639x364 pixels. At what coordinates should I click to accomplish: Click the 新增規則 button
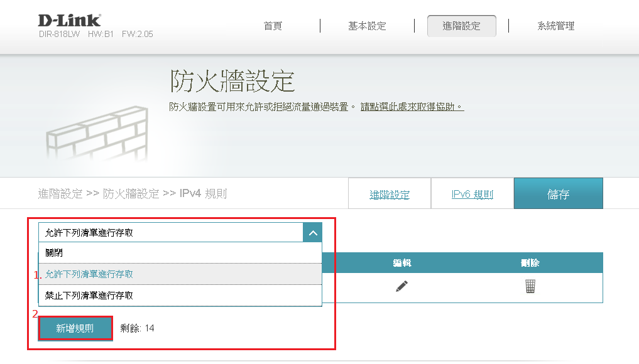pyautogui.click(x=75, y=328)
